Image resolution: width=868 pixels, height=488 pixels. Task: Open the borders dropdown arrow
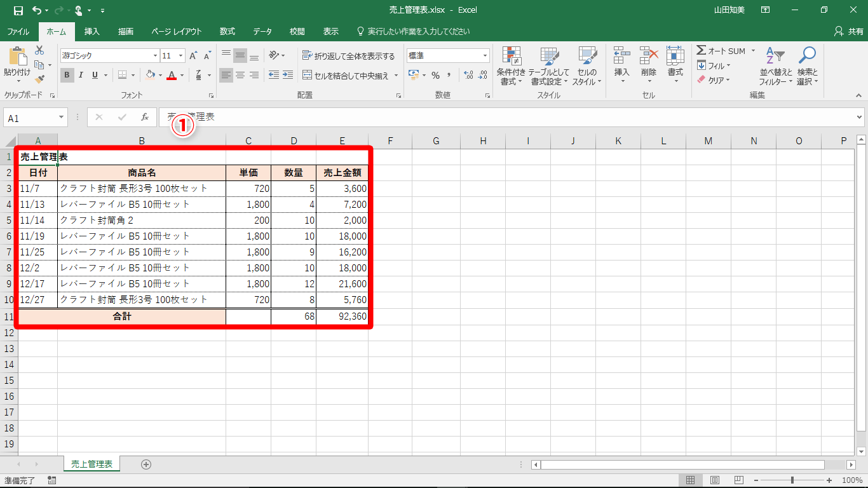click(x=133, y=75)
